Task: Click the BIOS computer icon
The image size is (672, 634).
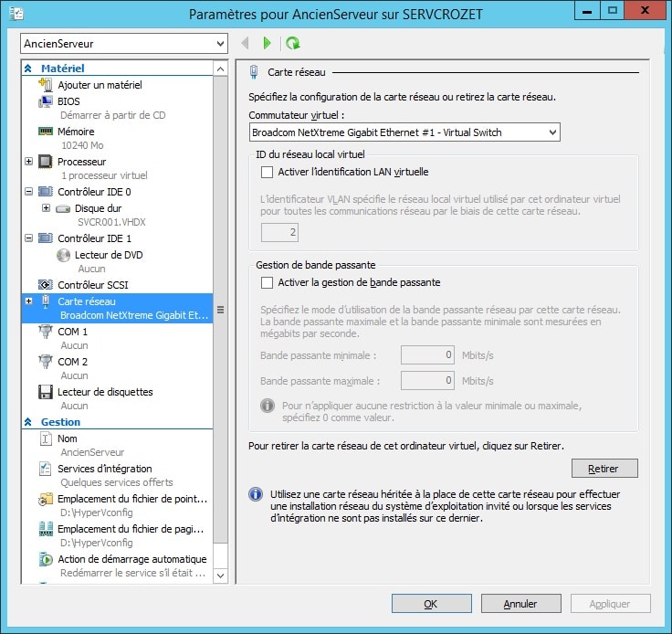Action: 46,101
